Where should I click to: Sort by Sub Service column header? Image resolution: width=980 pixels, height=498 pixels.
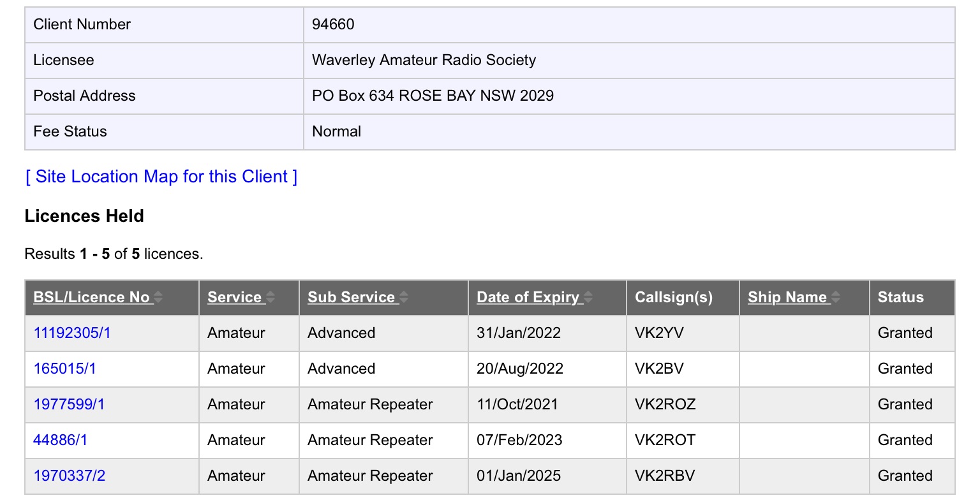[351, 298]
